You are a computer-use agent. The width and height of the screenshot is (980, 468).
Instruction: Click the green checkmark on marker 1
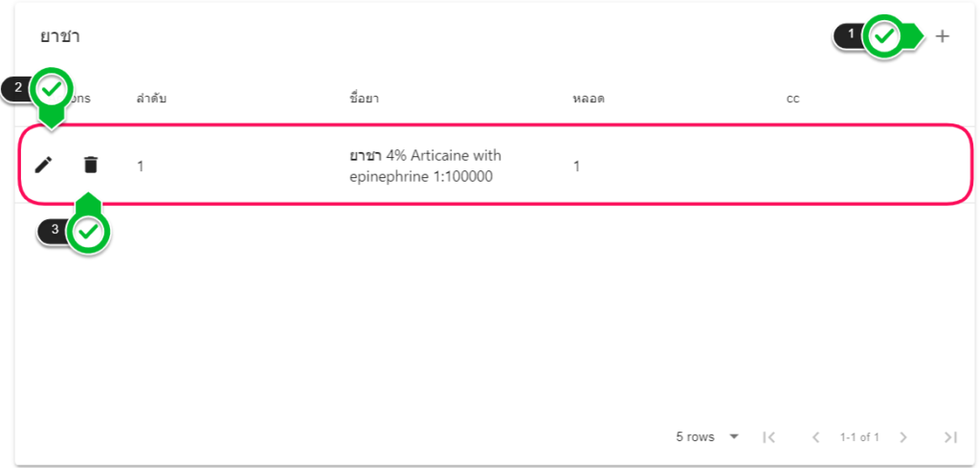[x=885, y=37]
